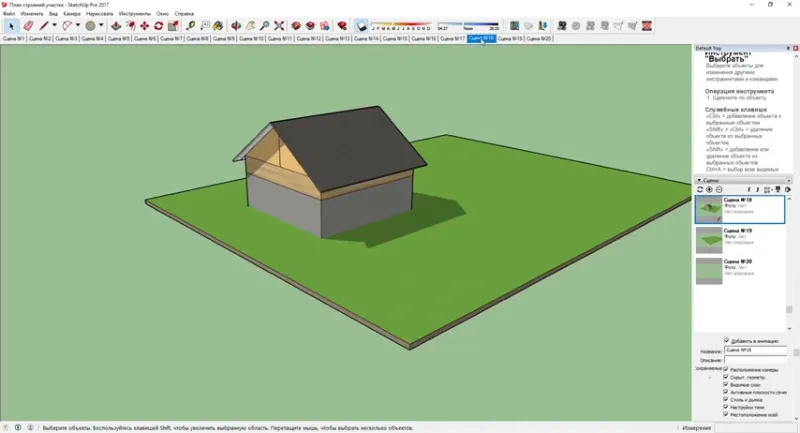Click the Zoom Extents tool
800x433 pixels.
tap(279, 26)
